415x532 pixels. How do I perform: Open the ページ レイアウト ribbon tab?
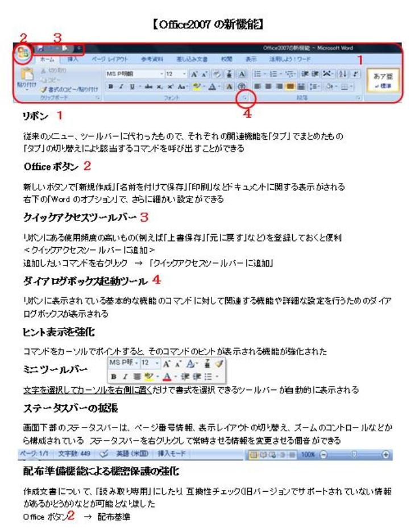[x=110, y=59]
